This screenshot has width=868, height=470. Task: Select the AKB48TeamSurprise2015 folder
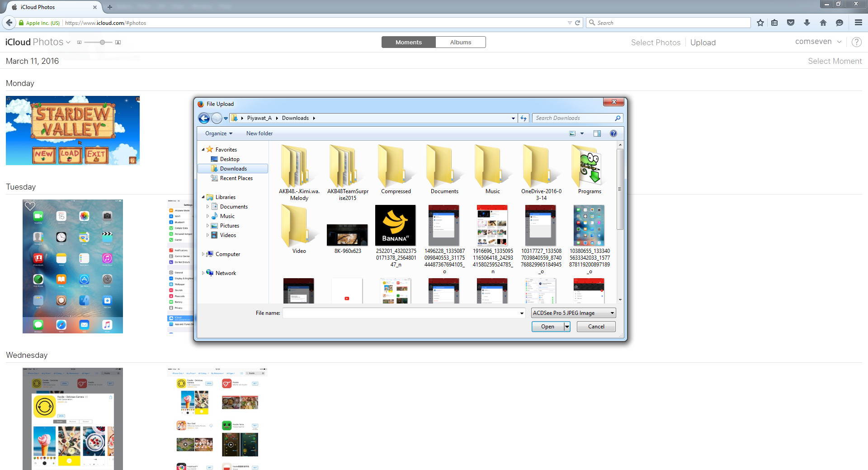coord(348,173)
